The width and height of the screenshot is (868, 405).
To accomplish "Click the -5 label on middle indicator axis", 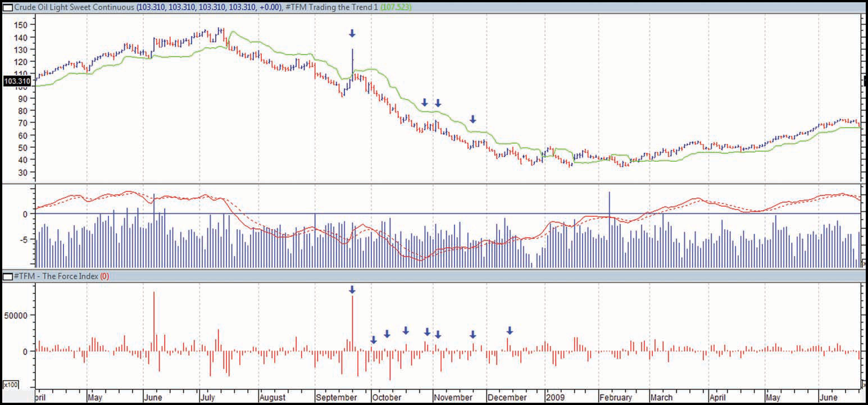I will coord(25,239).
